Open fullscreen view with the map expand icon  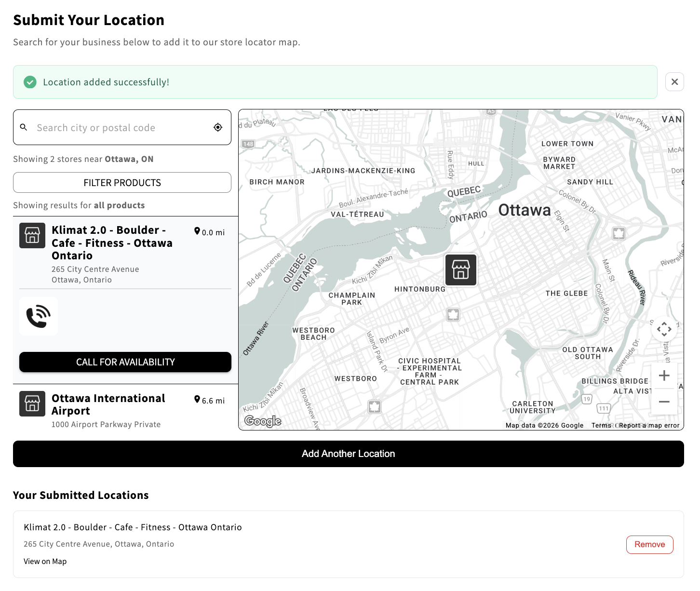coord(664,329)
